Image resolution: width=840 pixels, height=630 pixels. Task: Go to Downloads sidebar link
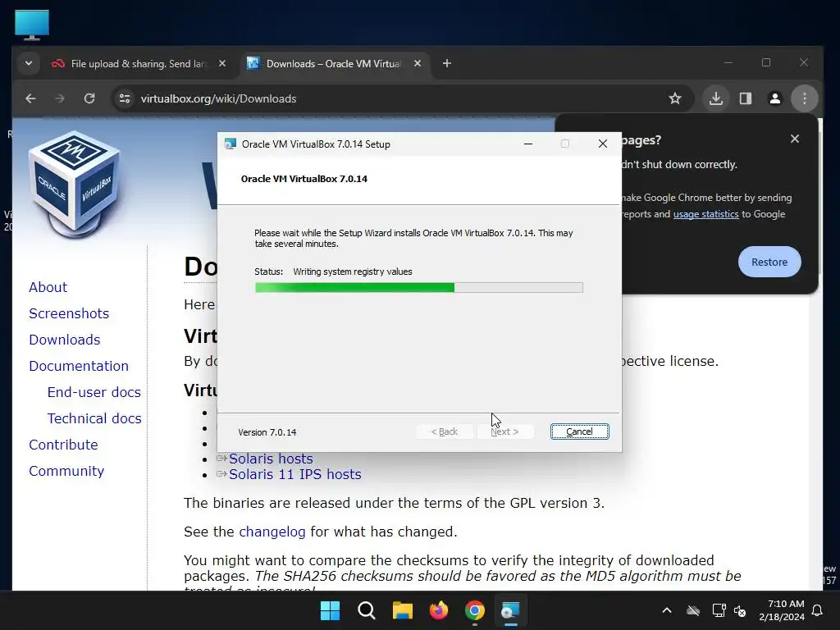coord(65,340)
